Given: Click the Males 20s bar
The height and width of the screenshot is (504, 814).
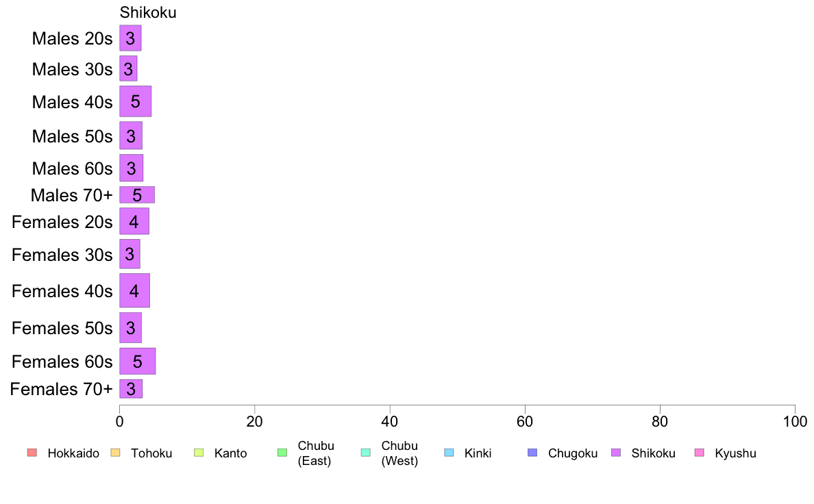Looking at the screenshot, I should (x=130, y=38).
